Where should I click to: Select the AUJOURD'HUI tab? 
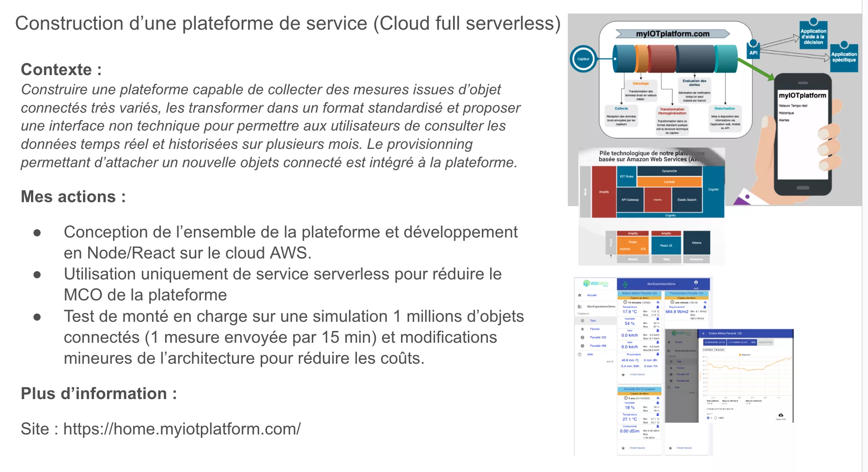point(765,342)
